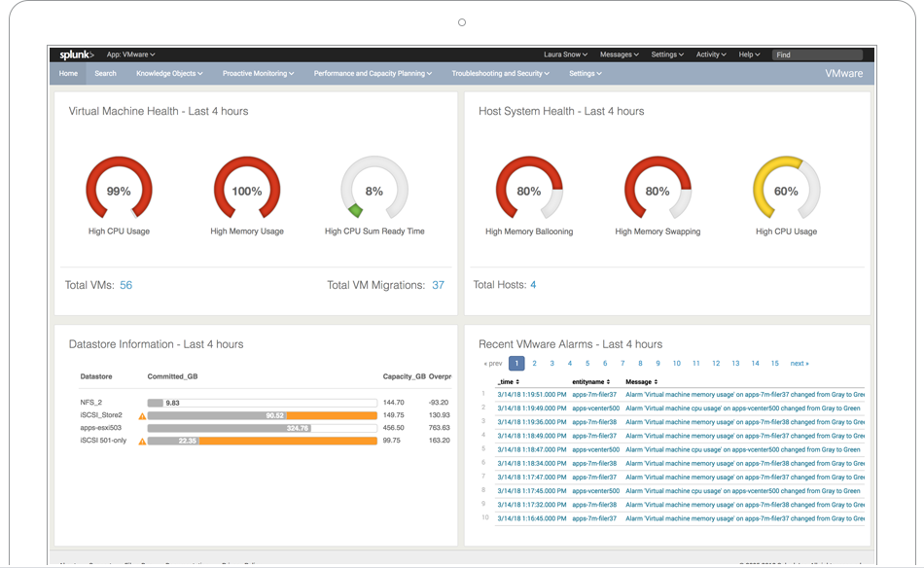Screen dimensions: 924x568
Task: Open the alarm message in row 7
Action: [745, 478]
